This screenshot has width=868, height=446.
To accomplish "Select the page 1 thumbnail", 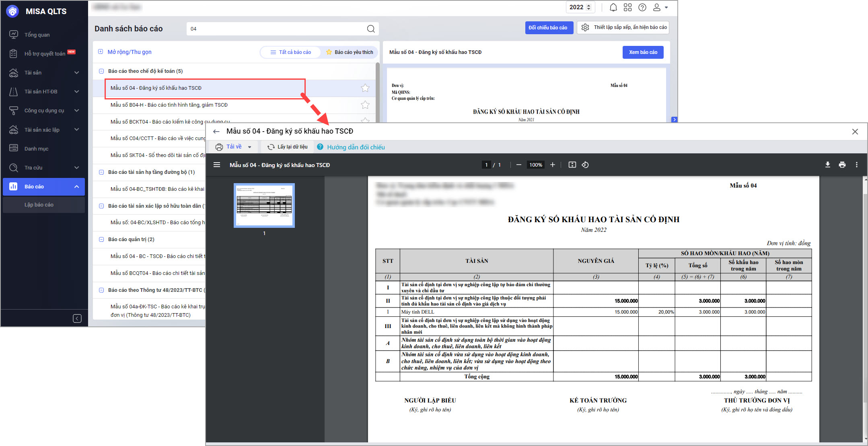I will tap(264, 205).
